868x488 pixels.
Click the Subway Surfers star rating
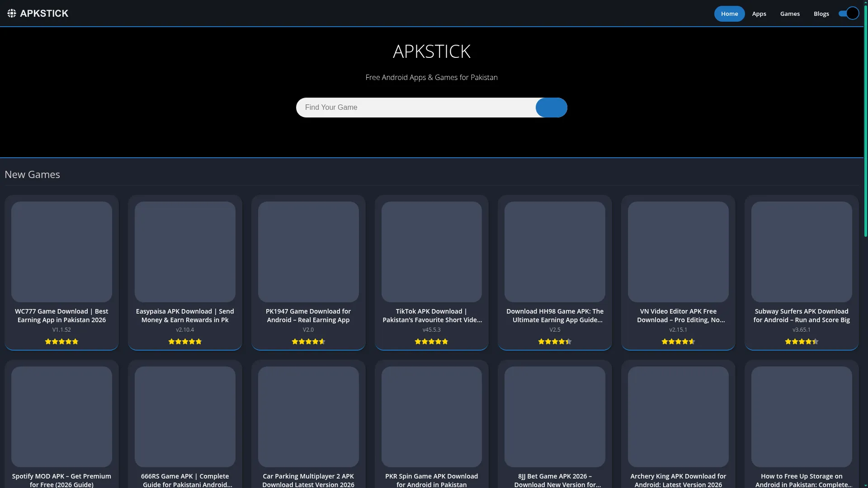click(x=802, y=342)
